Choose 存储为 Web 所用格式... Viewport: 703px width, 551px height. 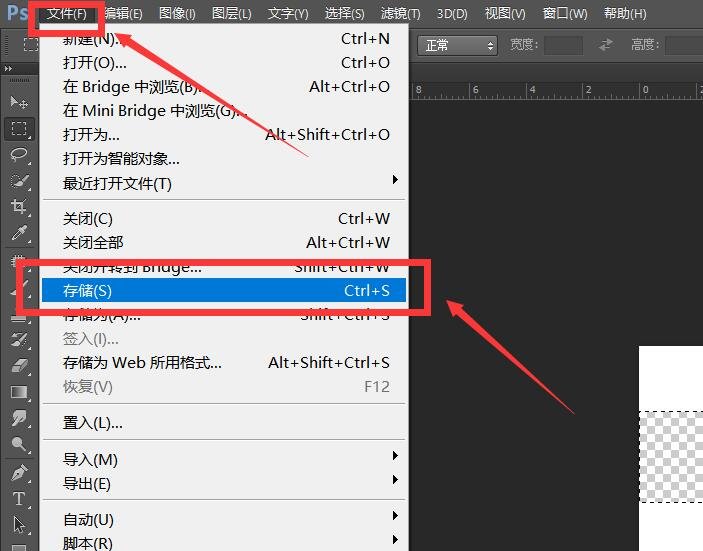click(223, 362)
